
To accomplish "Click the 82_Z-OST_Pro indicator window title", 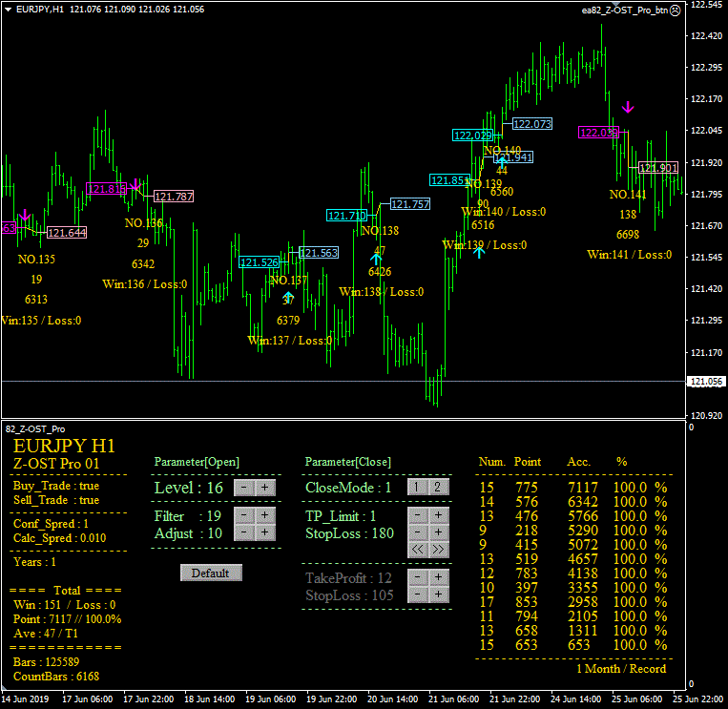I will pyautogui.click(x=35, y=429).
